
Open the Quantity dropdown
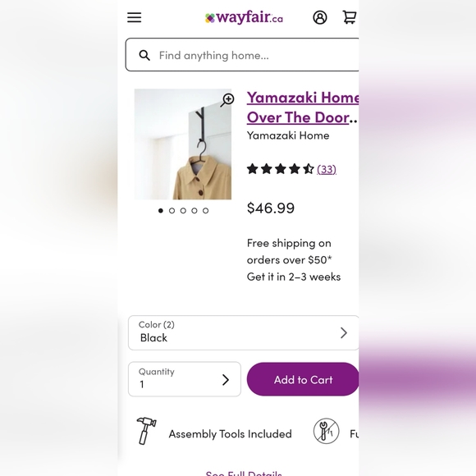[x=185, y=379]
